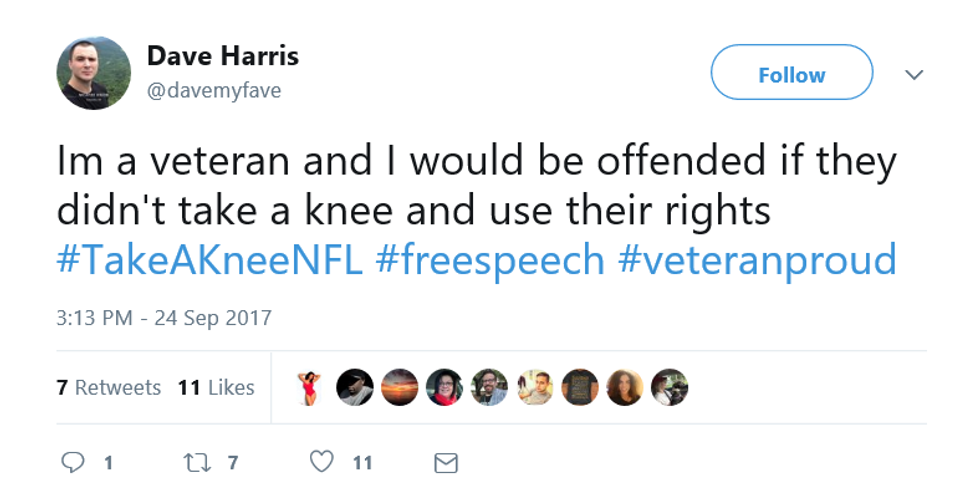Open Dave Harris's profile picture
The image size is (980, 481).
pos(93,73)
